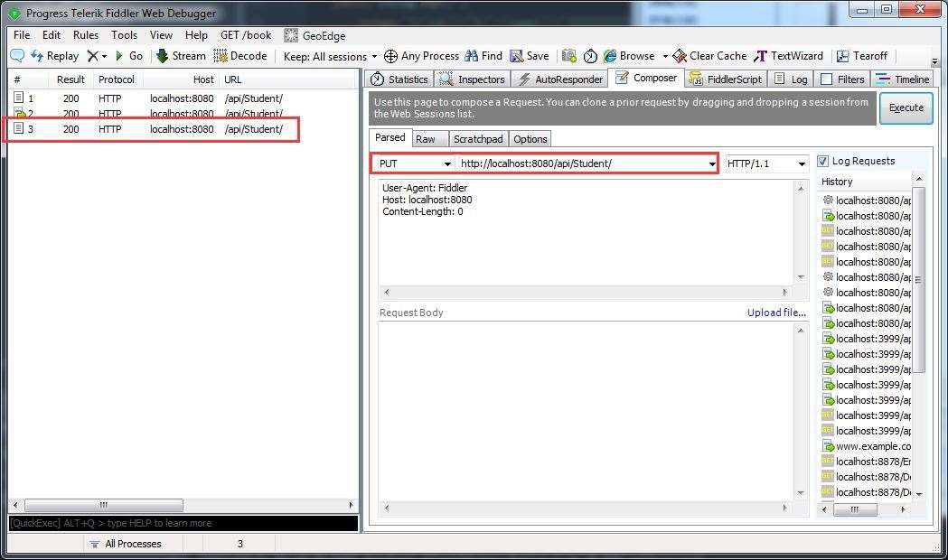Click the timer stopwatch toolbar icon

coord(590,56)
